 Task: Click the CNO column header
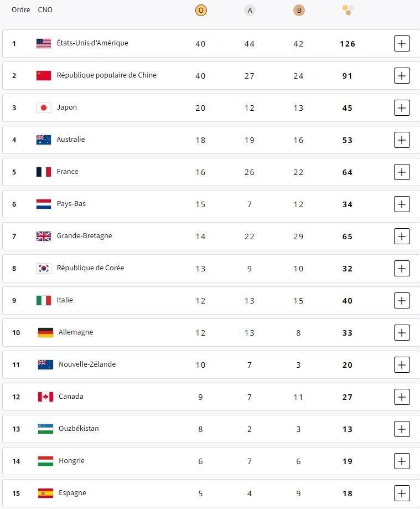click(x=45, y=10)
